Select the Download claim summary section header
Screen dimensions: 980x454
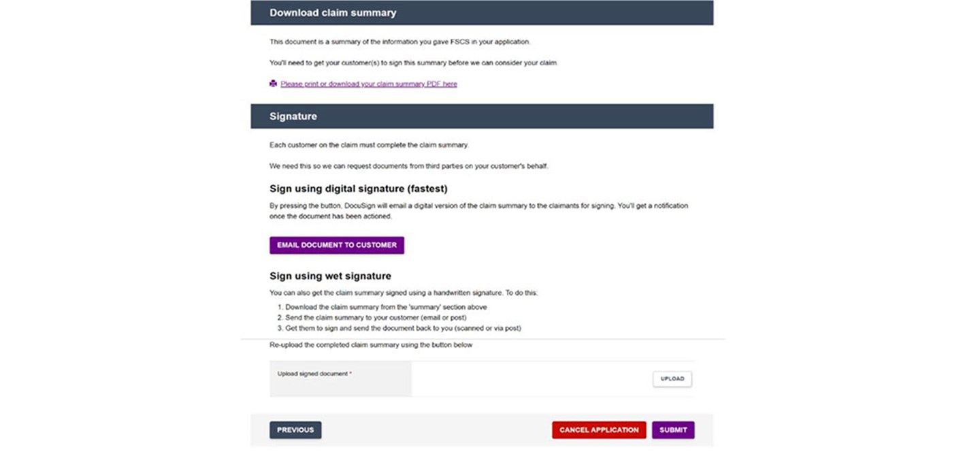tap(482, 13)
